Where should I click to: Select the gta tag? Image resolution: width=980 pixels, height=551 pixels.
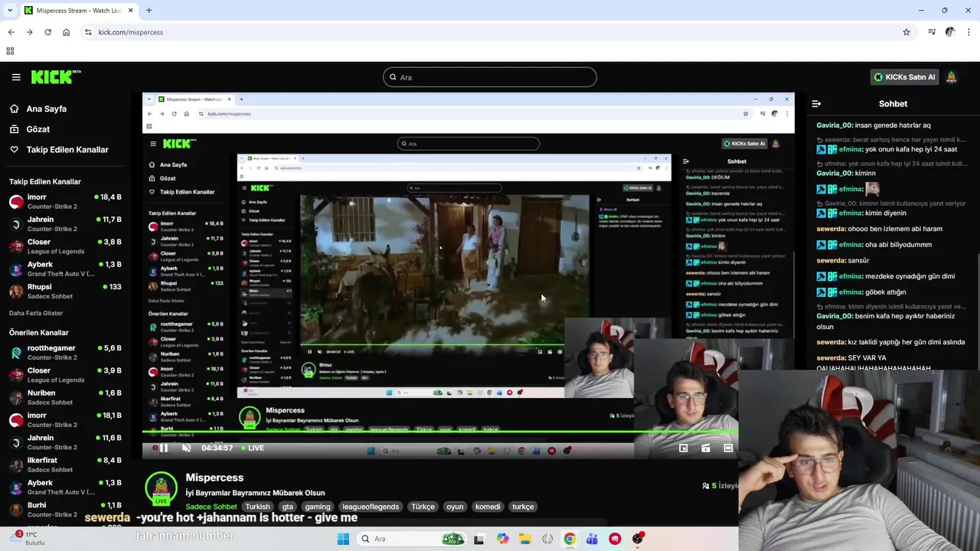(x=288, y=507)
